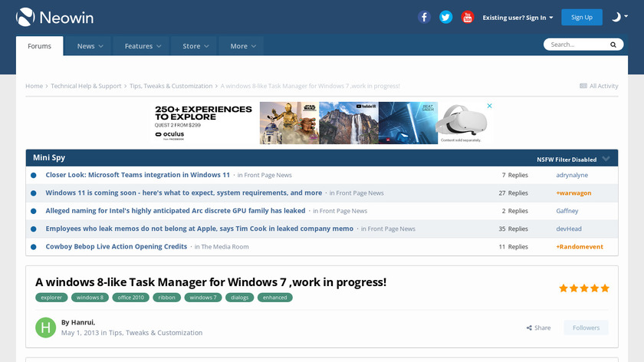Click unread dot for Cowboy Bebop topic

[34, 247]
